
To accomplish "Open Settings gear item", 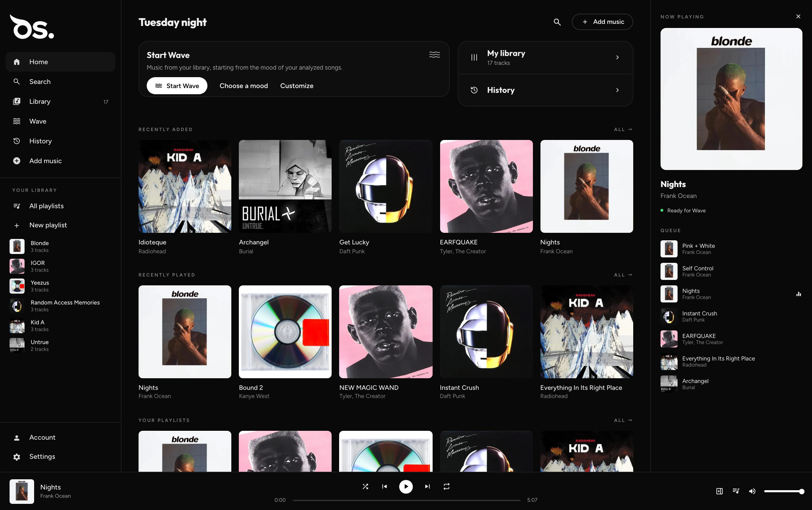I will [x=60, y=456].
